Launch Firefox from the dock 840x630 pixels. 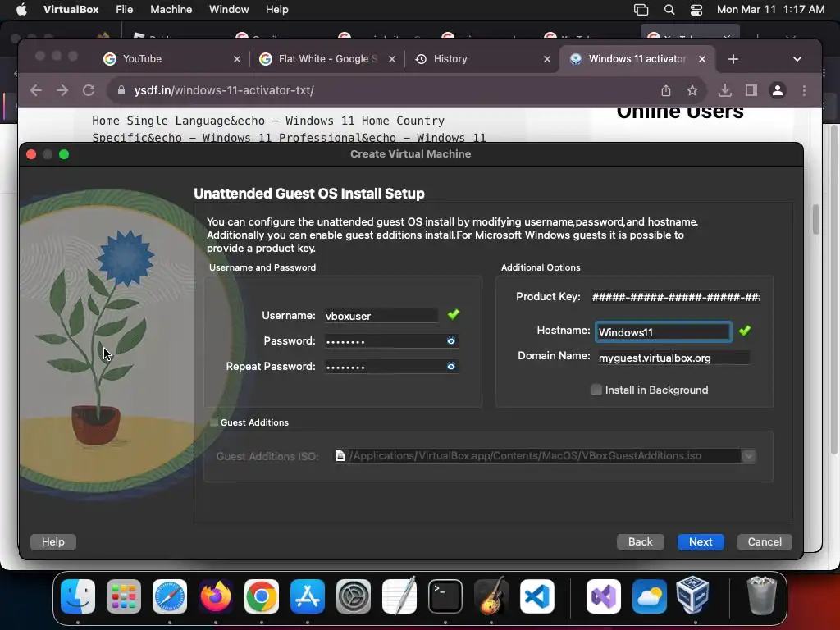click(x=216, y=596)
